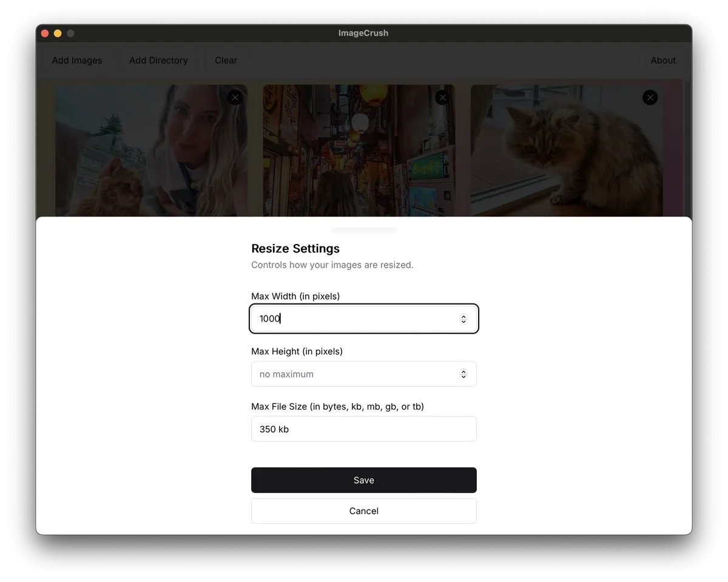Select the fluffy cat thumbnail
Screen dimensions: 728x582
click(x=567, y=151)
